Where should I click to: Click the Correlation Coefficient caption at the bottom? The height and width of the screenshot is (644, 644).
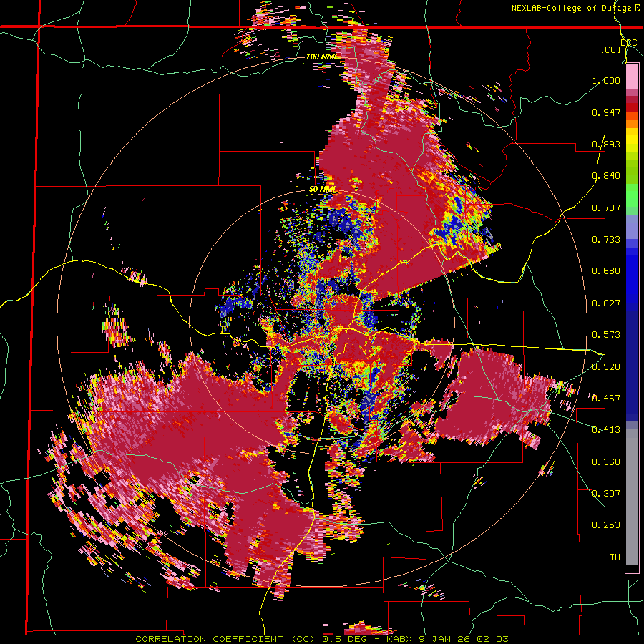(322, 639)
